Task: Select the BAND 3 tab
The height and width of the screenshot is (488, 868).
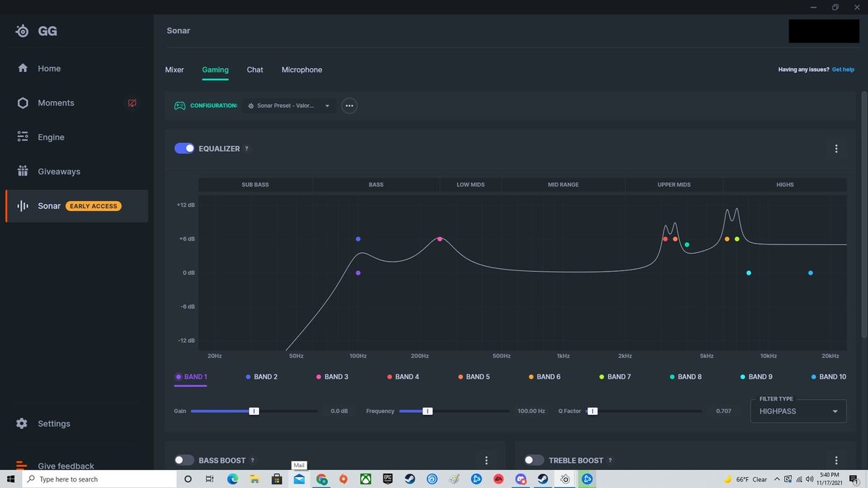Action: click(x=332, y=377)
